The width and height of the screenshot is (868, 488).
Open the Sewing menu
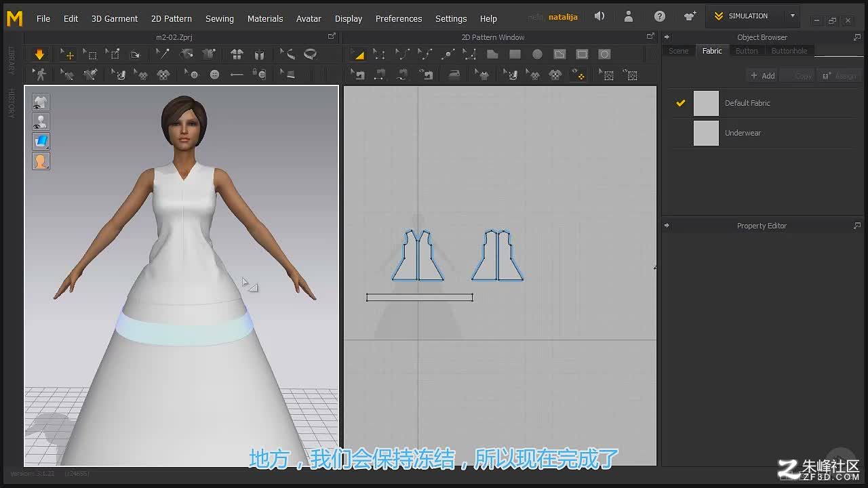pos(220,18)
